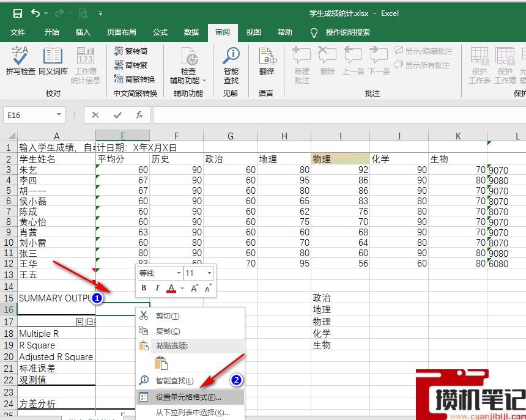
Task: Toggle Bold in the mini toolbar
Action: 144,288
